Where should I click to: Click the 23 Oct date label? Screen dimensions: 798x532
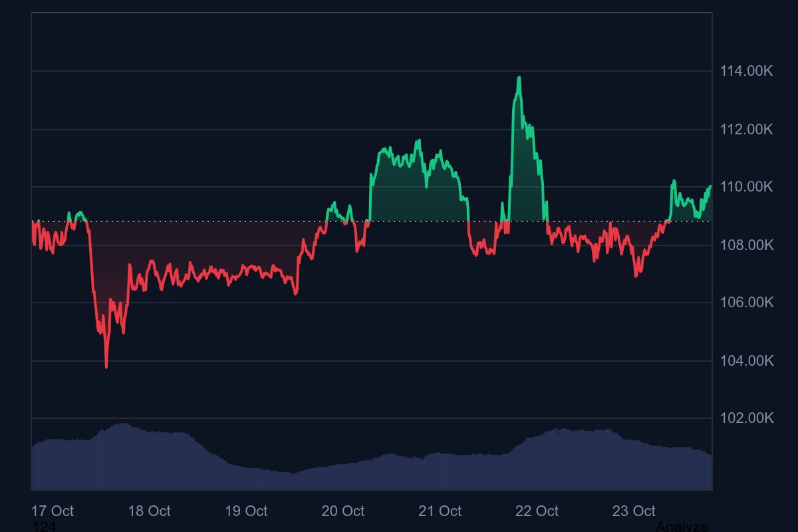pos(633,511)
